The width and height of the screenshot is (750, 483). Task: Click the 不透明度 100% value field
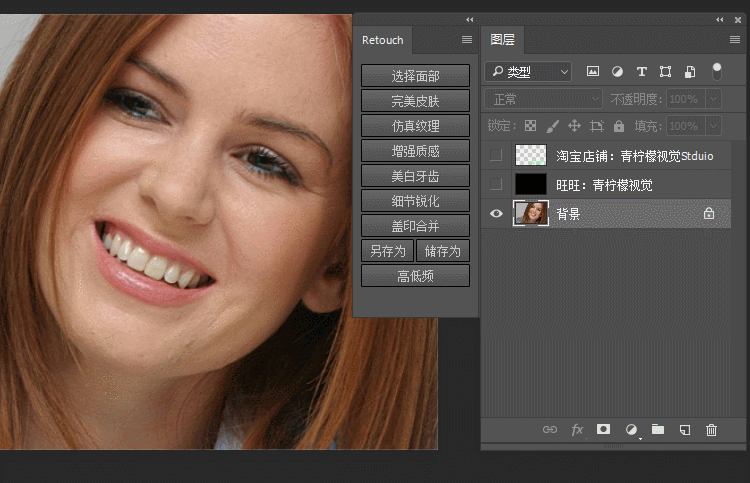tap(685, 99)
